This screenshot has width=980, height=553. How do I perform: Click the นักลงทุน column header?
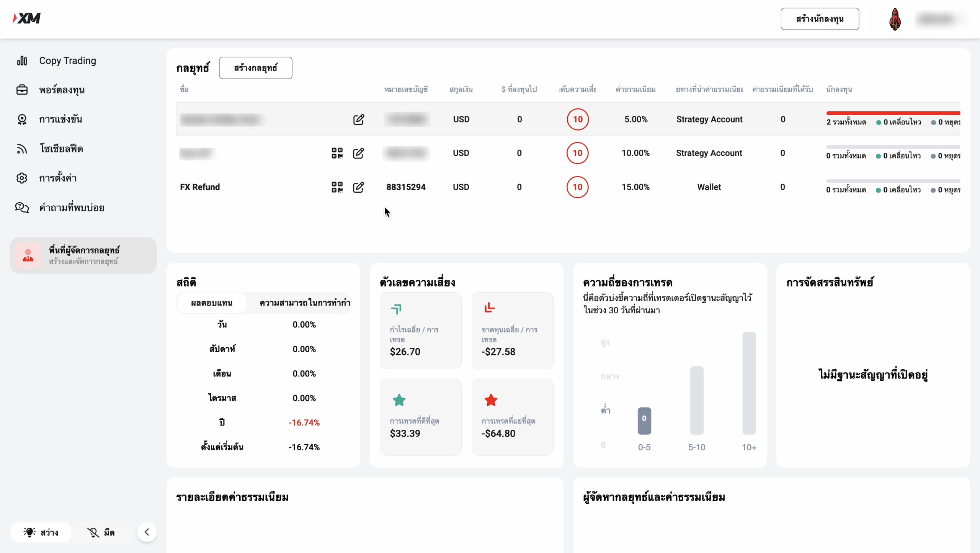(x=839, y=89)
